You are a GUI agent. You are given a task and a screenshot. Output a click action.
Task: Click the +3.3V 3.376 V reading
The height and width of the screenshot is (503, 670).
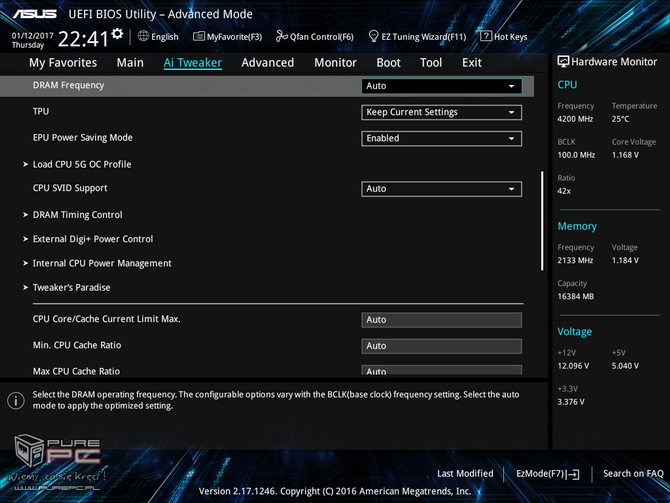click(571, 402)
